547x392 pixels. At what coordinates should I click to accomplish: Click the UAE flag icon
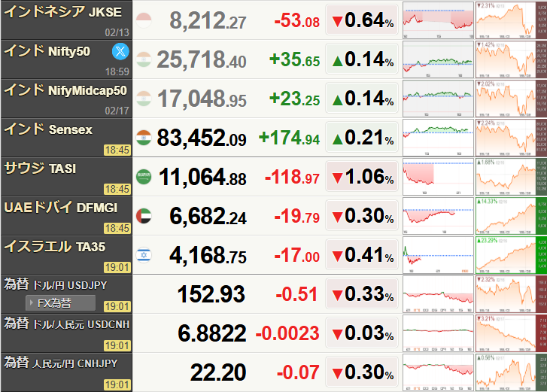click(144, 216)
